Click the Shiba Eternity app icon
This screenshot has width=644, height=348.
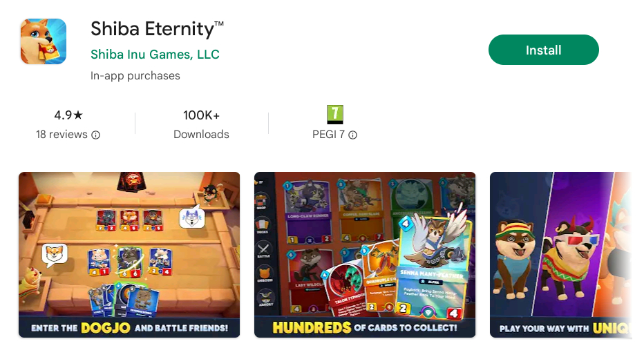(x=44, y=41)
